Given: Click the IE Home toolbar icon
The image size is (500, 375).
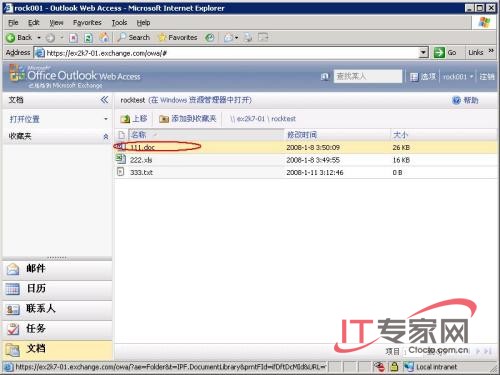Looking at the screenshot, I should pyautogui.click(x=104, y=37).
